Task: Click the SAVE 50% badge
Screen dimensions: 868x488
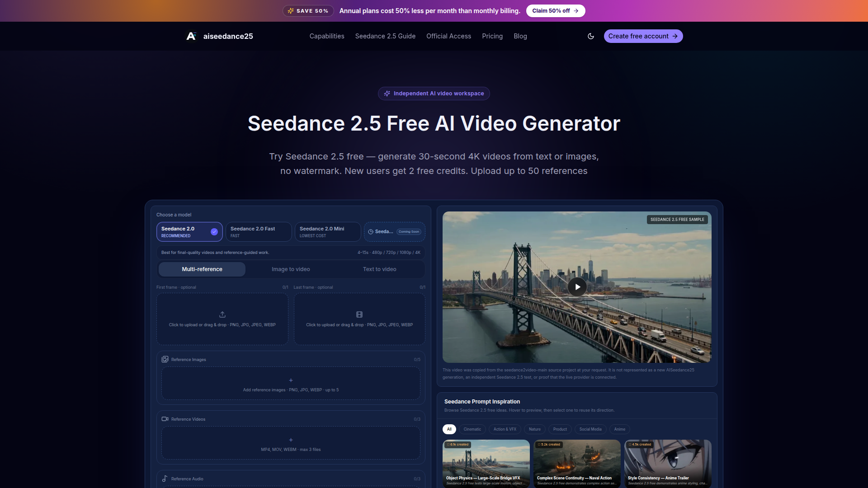Action: (308, 11)
